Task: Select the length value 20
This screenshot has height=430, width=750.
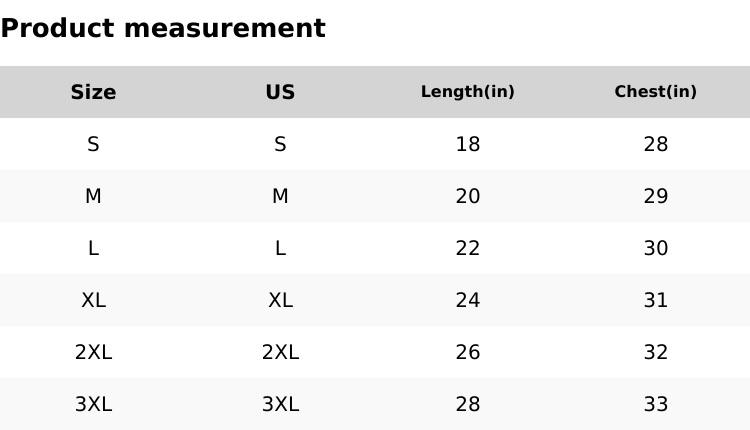Action: point(467,196)
